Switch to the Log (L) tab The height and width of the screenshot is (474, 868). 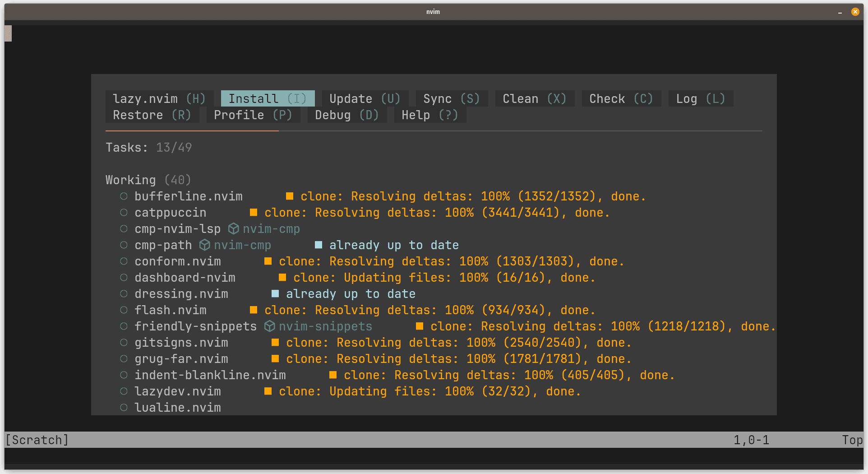click(701, 99)
